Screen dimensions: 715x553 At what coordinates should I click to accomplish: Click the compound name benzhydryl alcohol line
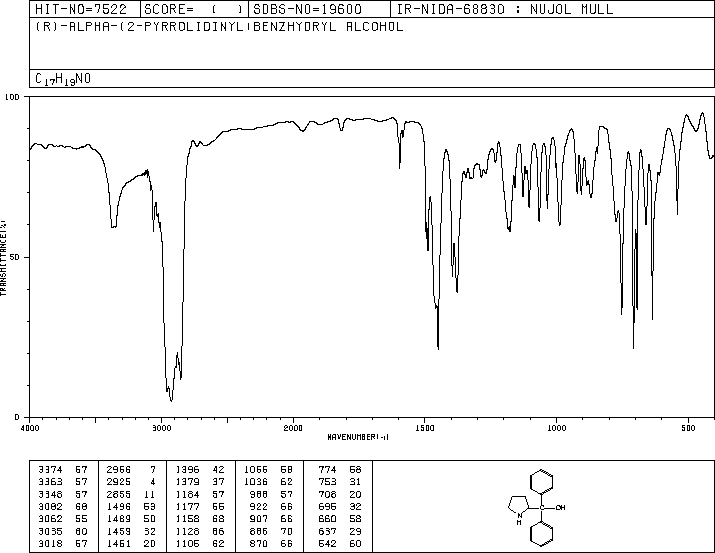219,26
